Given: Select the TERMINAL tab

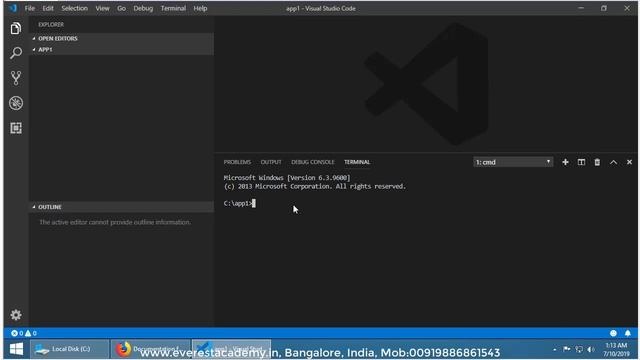Looking at the screenshot, I should click(x=357, y=162).
